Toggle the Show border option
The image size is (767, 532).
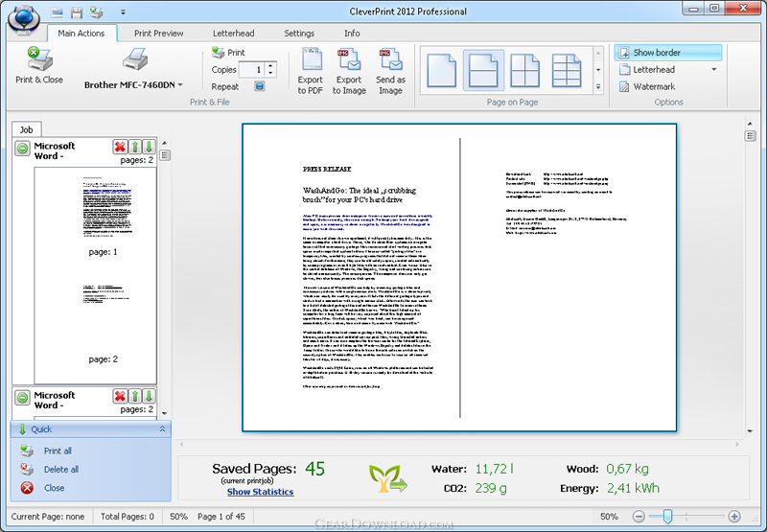667,53
